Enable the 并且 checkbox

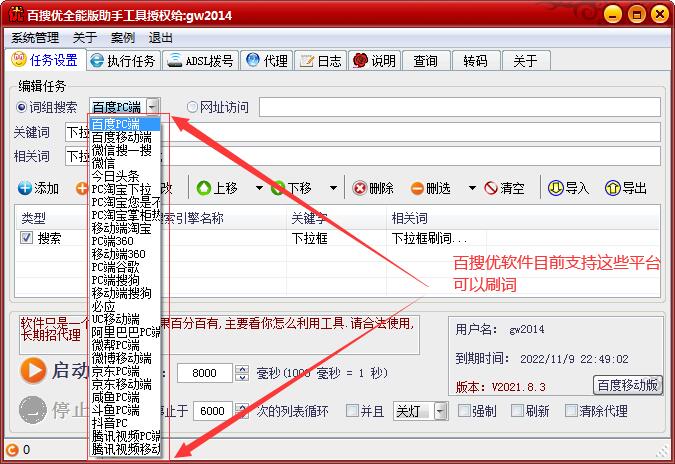tap(352, 411)
